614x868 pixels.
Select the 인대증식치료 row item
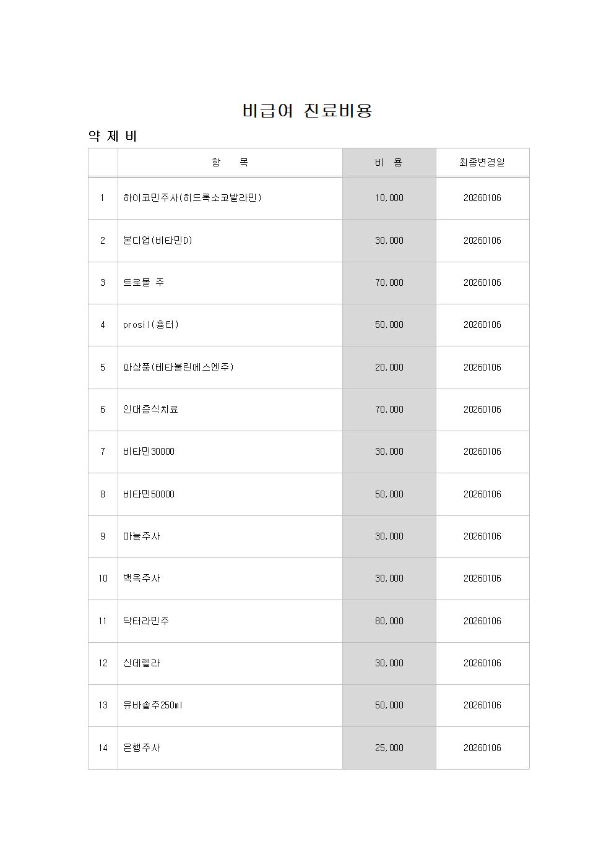tap(150, 410)
